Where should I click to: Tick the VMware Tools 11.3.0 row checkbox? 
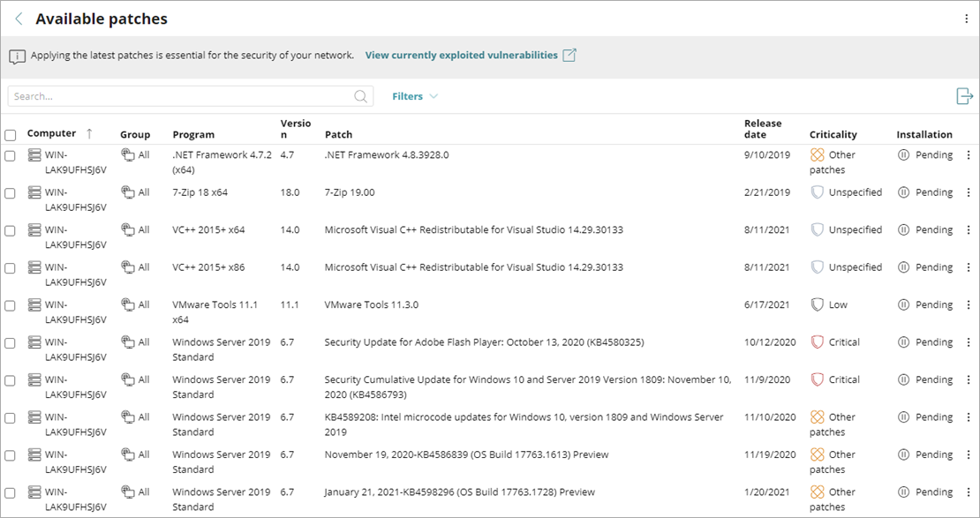(11, 304)
